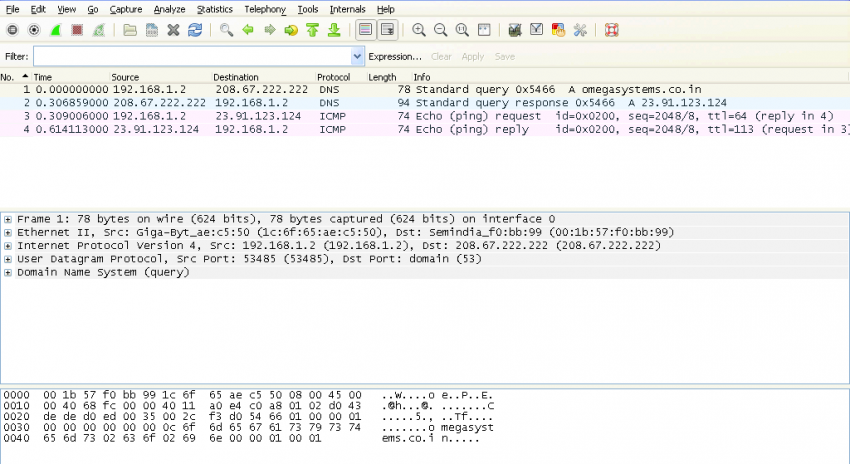
Task: Jump to the first packet
Action: pos(313,30)
